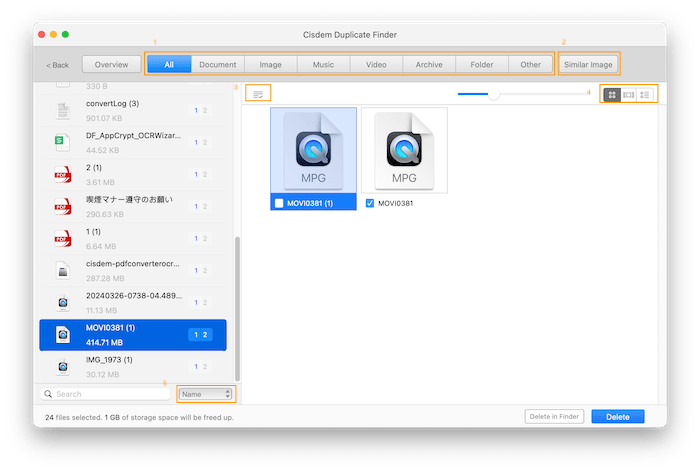Click the PDF icon for 2 (1)
Image resolution: width=700 pixels, height=471 pixels.
tap(62, 174)
